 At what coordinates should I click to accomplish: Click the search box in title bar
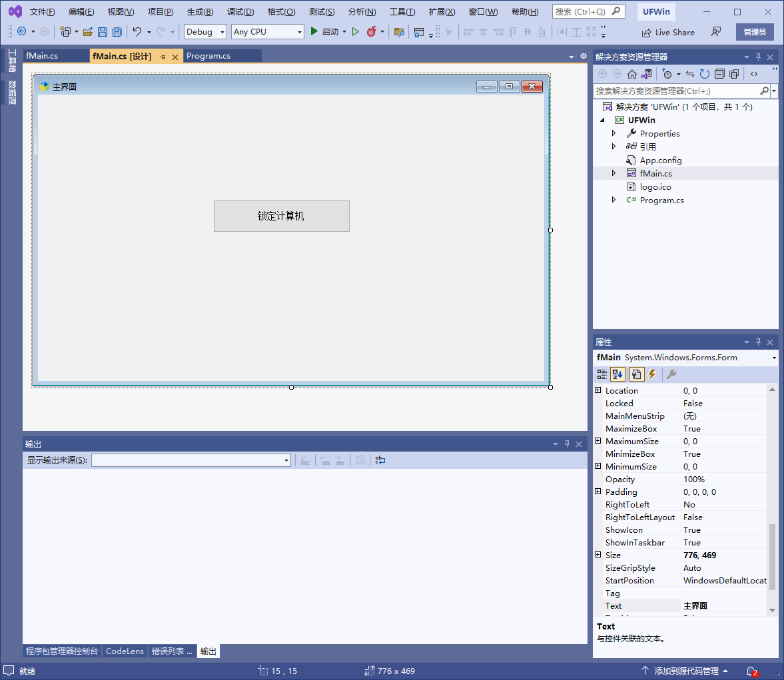pos(588,11)
